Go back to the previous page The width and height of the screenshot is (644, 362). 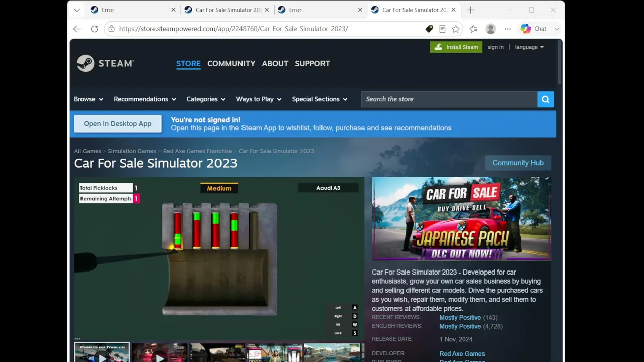[x=77, y=29]
